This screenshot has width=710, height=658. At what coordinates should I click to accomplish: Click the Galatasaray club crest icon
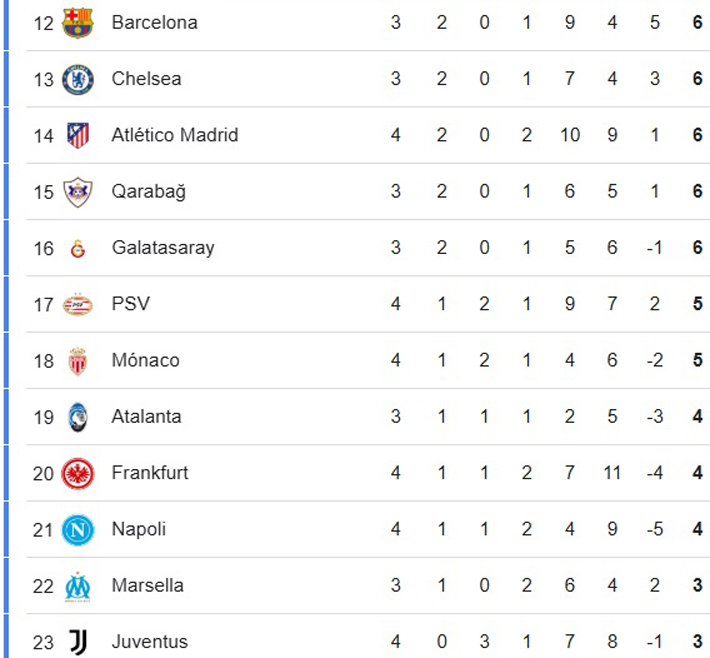[78, 248]
